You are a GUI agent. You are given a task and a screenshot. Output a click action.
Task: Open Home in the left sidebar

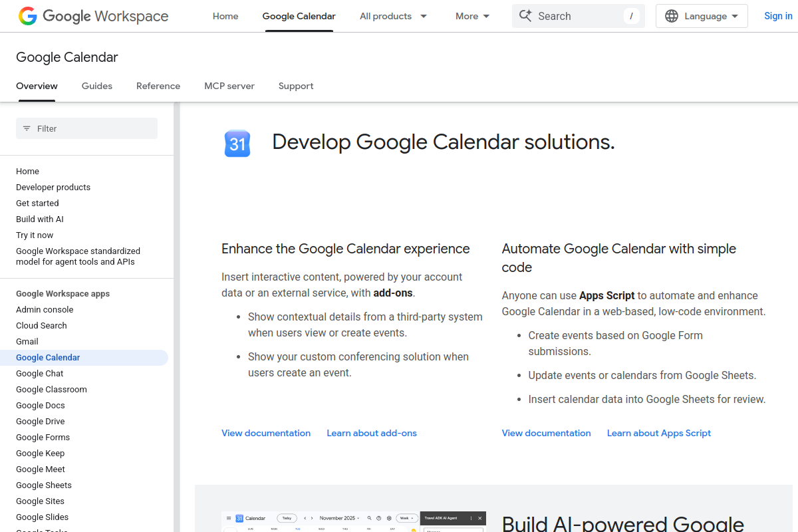pos(27,171)
